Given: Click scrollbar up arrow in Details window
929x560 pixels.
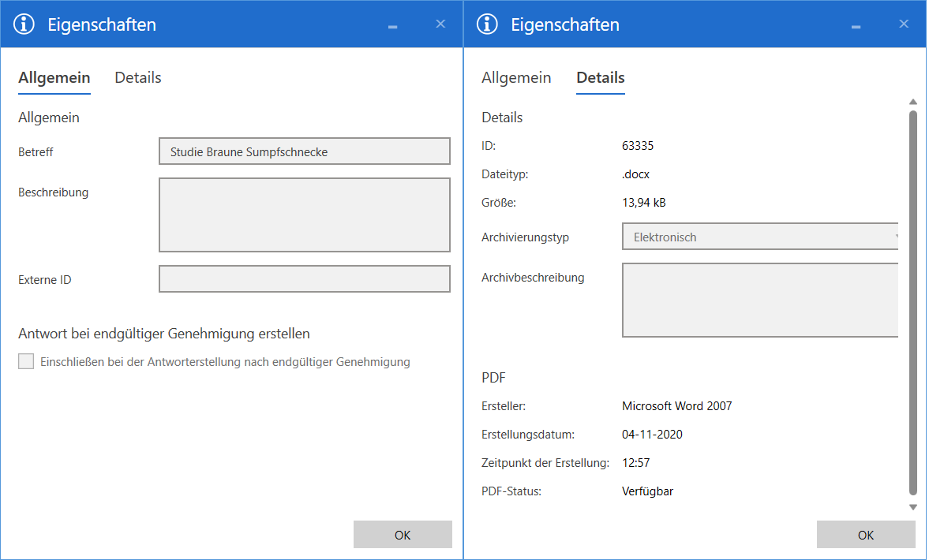Looking at the screenshot, I should [x=913, y=102].
